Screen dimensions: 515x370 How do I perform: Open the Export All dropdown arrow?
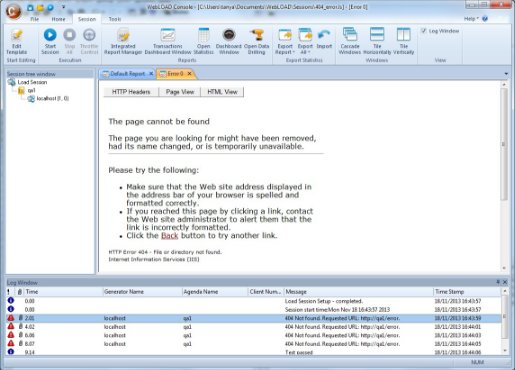pos(309,52)
